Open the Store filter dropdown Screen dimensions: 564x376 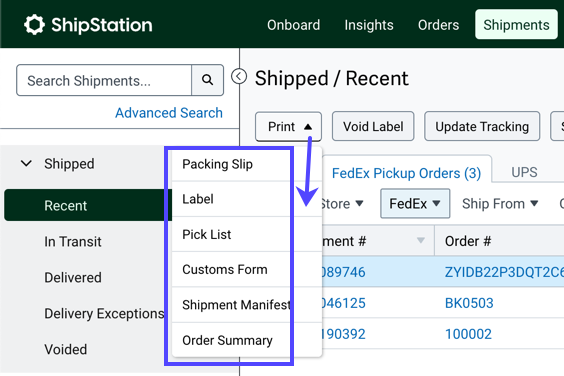(342, 204)
